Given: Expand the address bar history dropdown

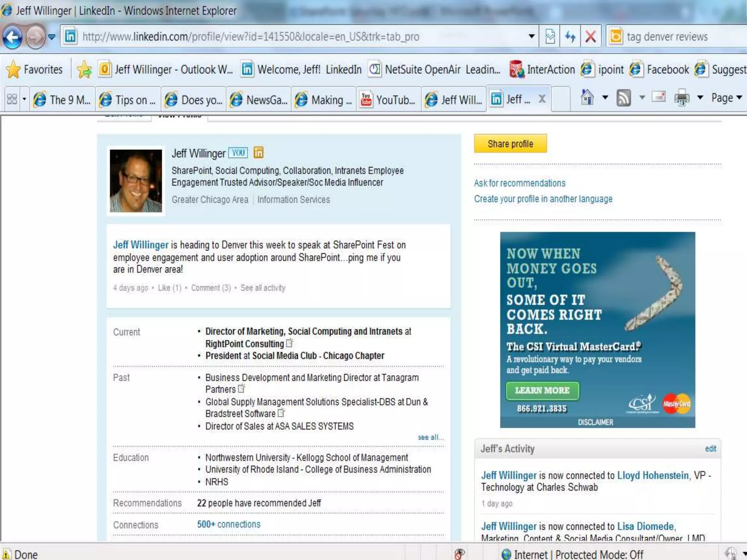Looking at the screenshot, I should [531, 36].
